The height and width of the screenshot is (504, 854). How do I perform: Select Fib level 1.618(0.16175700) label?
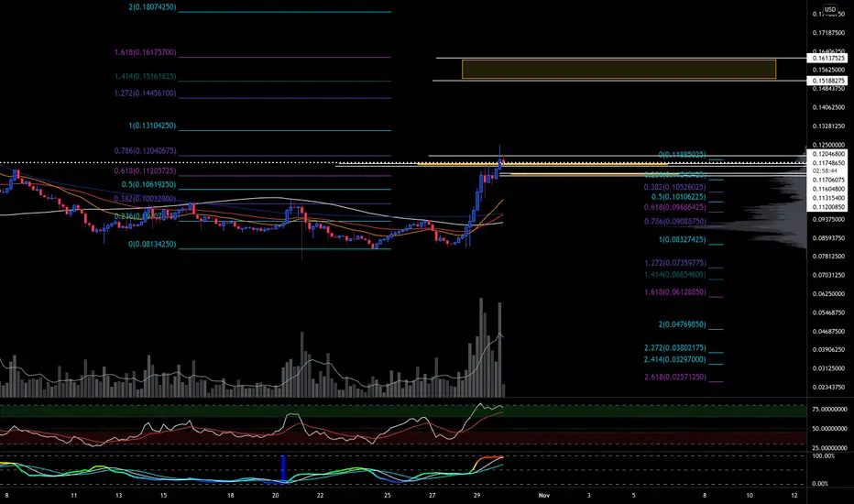145,52
